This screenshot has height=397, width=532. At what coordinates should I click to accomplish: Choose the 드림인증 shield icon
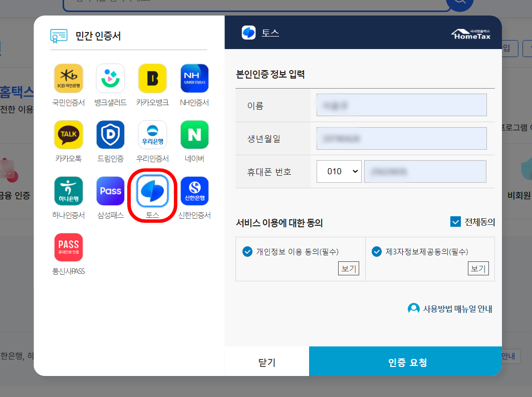(110, 135)
